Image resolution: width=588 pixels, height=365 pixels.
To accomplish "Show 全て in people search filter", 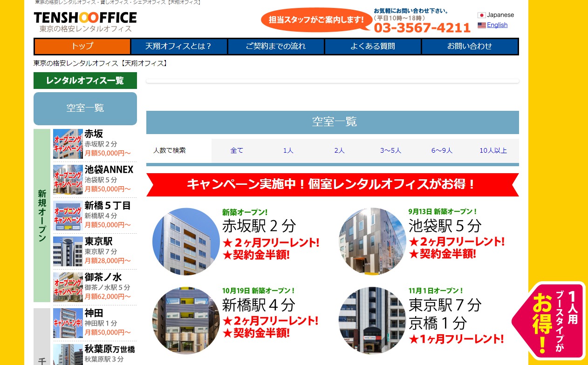I will (237, 150).
